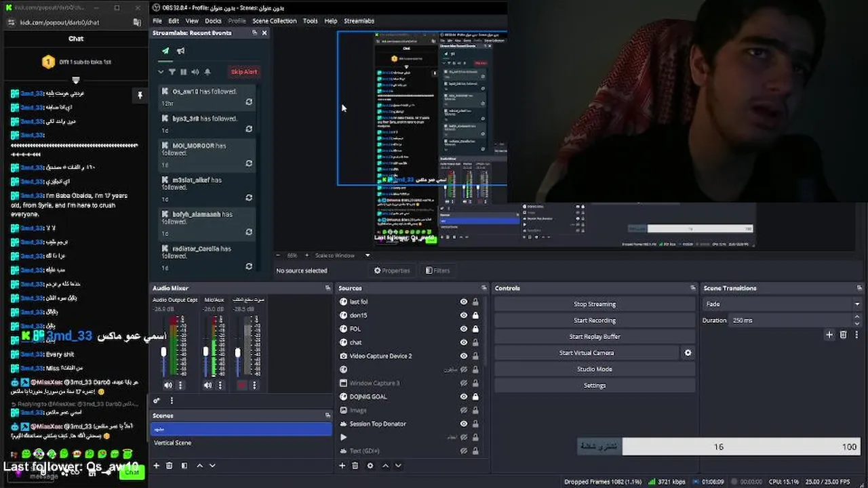
Task: Open Studio Mode button
Action: (x=595, y=369)
